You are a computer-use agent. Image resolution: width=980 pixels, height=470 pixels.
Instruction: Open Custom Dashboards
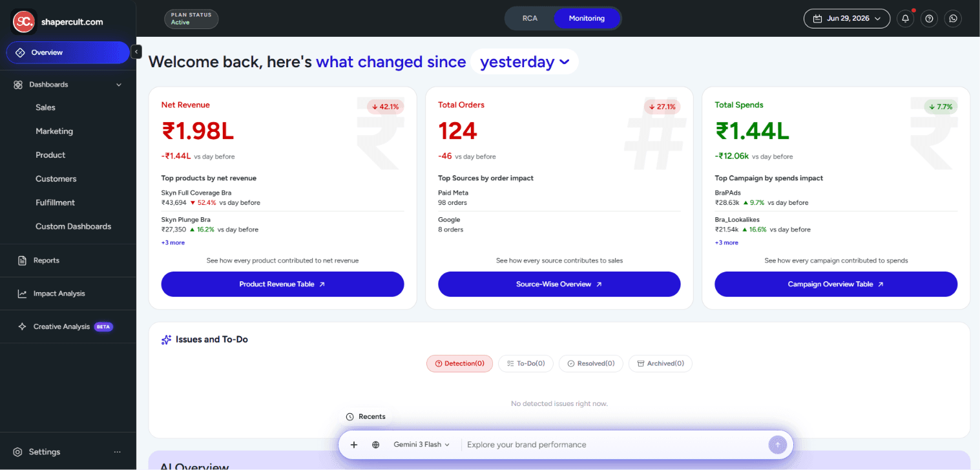[73, 226]
